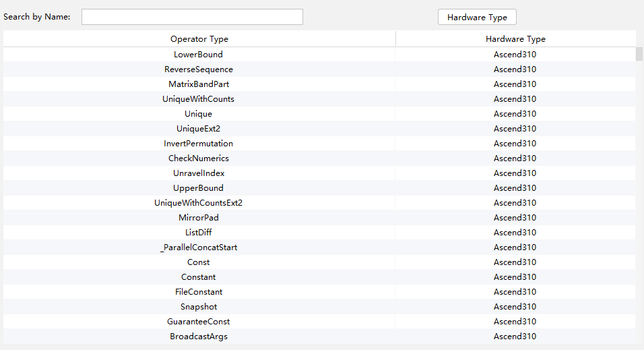Select the CheckNumerics operator
The height and width of the screenshot is (350, 644).
click(x=199, y=158)
